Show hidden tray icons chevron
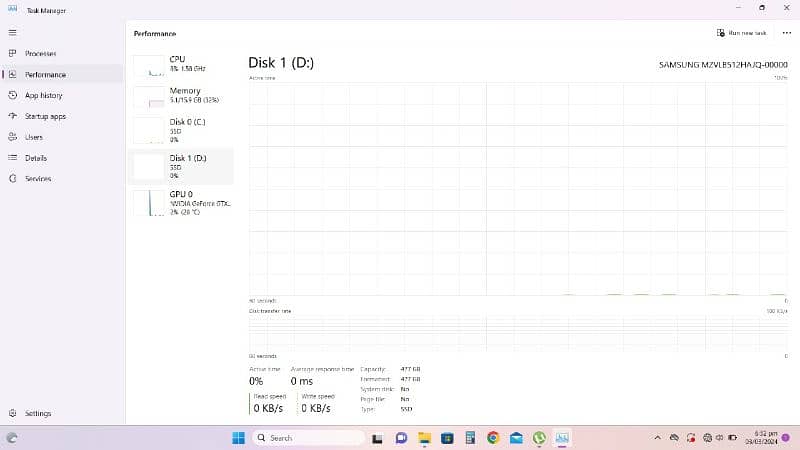Viewport: 800px width, 450px height. tap(658, 438)
